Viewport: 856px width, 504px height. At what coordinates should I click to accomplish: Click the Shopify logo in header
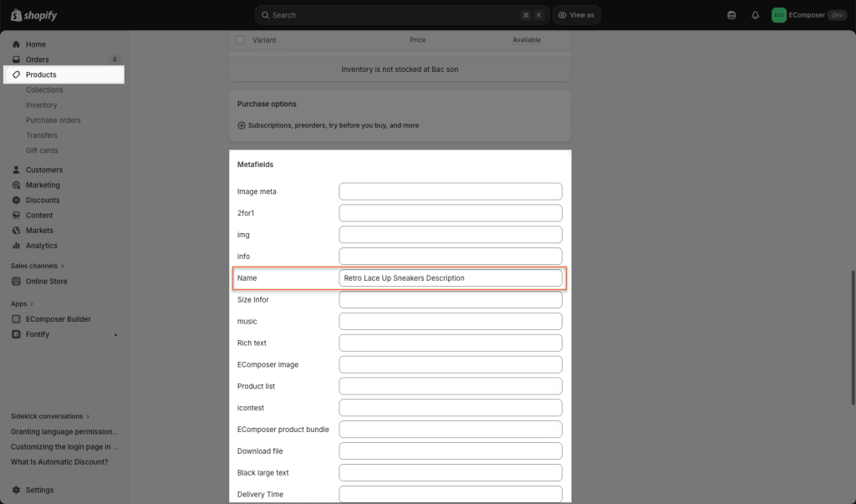[x=33, y=15]
